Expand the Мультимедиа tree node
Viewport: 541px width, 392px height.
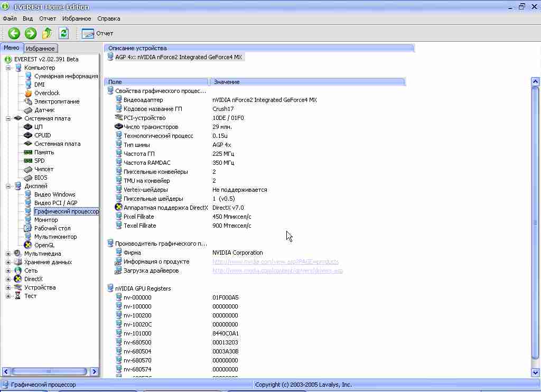[x=8, y=254]
